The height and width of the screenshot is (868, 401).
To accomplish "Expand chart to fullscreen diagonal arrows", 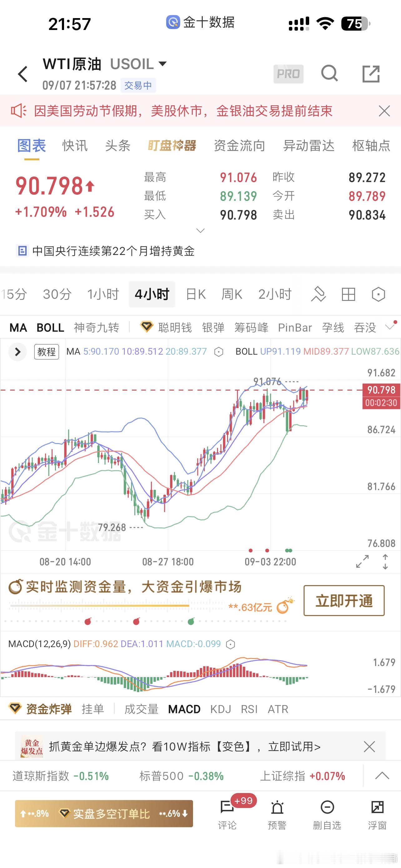I will (362, 562).
